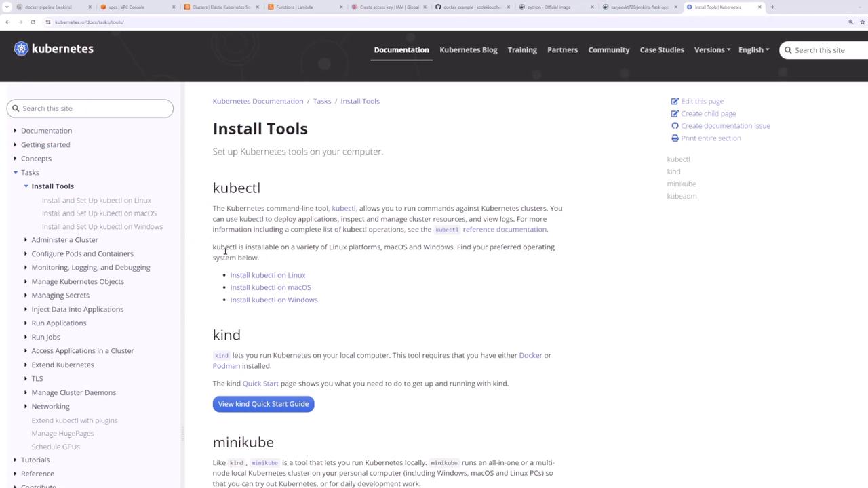Open the English language dropdown
The image size is (868, 488).
tap(753, 49)
